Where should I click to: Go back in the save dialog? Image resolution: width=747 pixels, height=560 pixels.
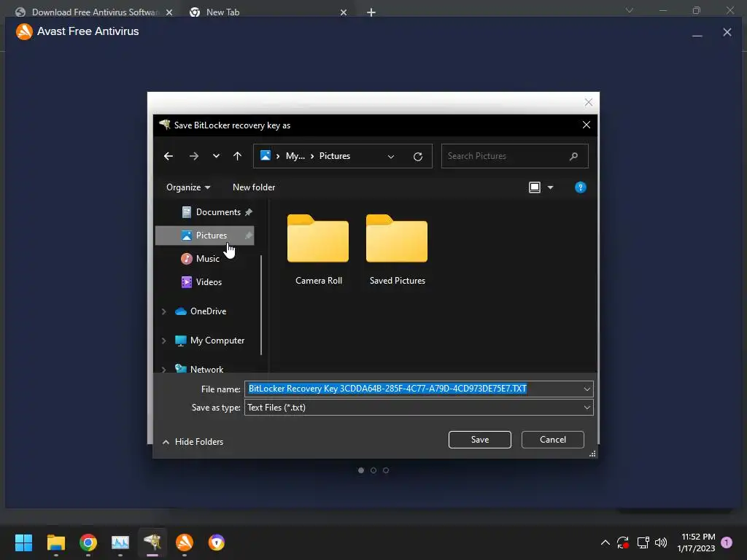click(169, 156)
